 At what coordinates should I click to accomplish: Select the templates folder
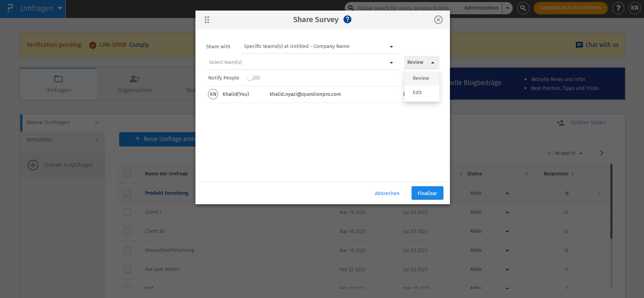click(x=63, y=140)
